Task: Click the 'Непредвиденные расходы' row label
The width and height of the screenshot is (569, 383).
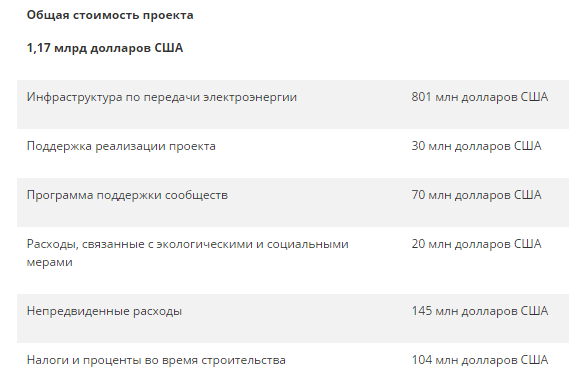Action: [105, 311]
